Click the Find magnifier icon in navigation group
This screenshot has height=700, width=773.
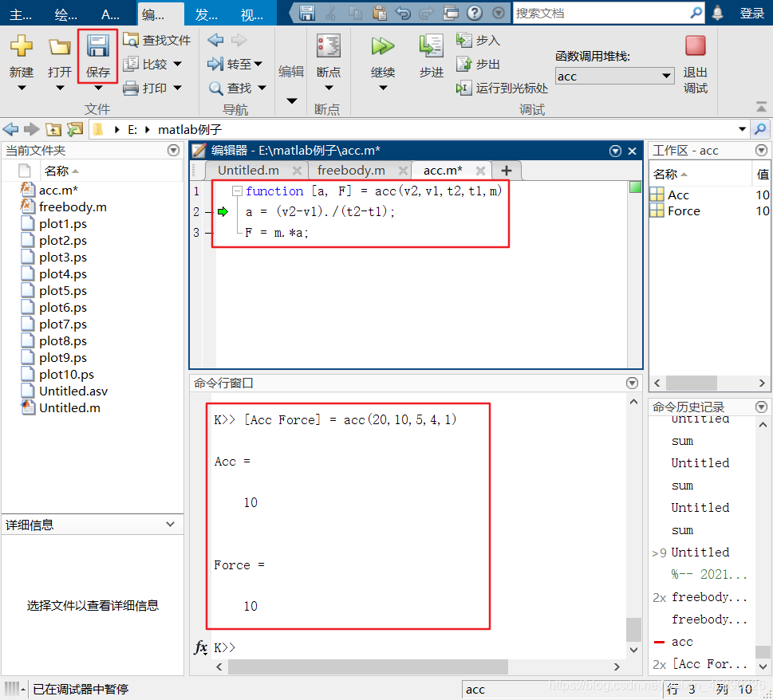[216, 88]
